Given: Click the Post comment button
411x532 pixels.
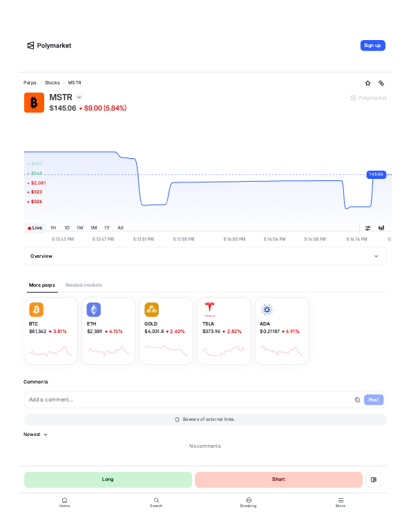Looking at the screenshot, I should point(374,399).
